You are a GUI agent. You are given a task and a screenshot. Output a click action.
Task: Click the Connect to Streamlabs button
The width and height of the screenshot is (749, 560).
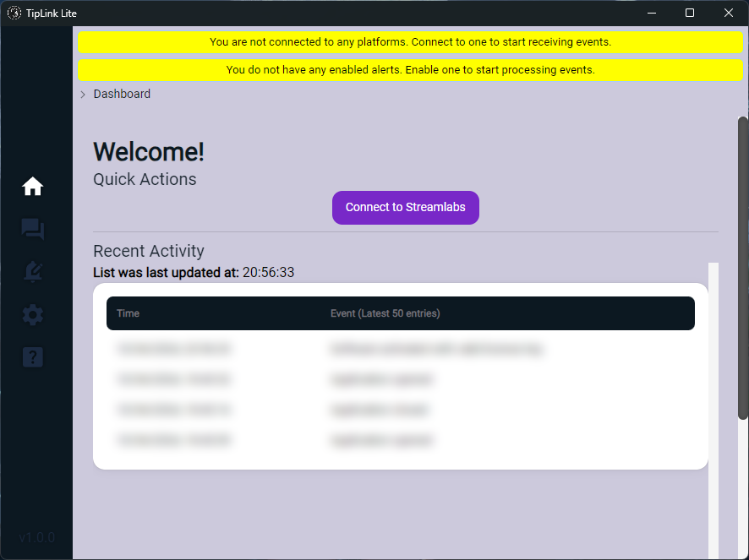406,207
